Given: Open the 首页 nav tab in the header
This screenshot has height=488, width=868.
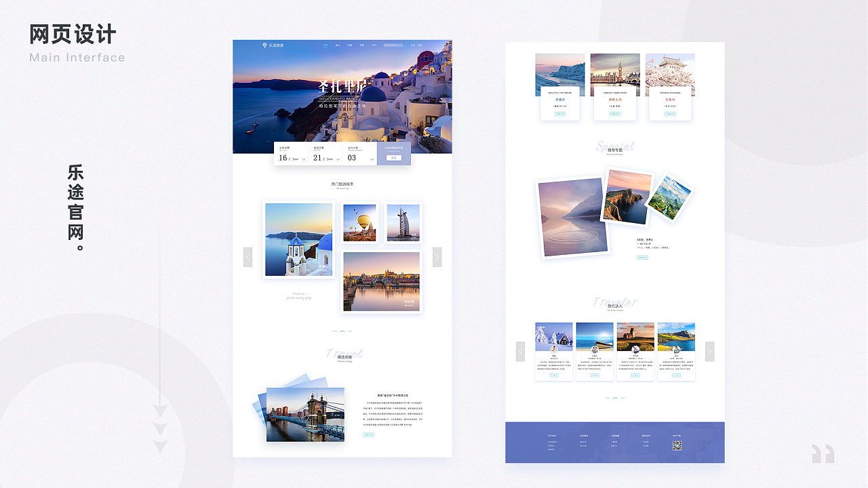Looking at the screenshot, I should [325, 45].
